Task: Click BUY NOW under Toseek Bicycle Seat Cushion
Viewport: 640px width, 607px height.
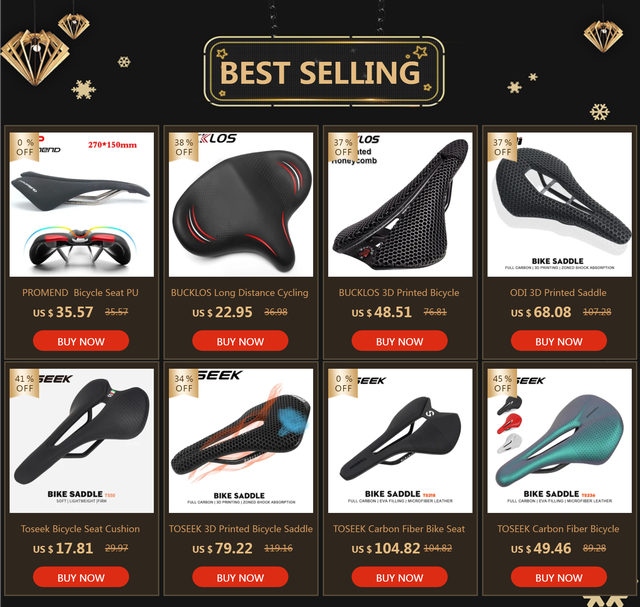Action: (x=81, y=577)
